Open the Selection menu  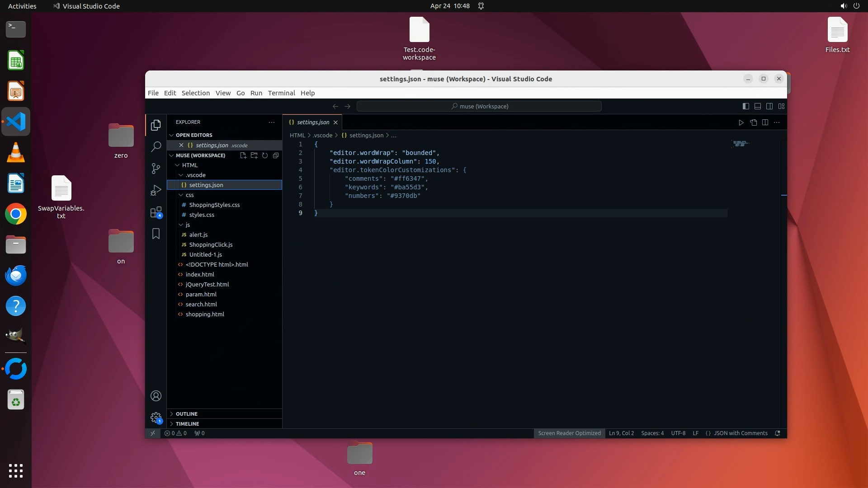(x=195, y=93)
